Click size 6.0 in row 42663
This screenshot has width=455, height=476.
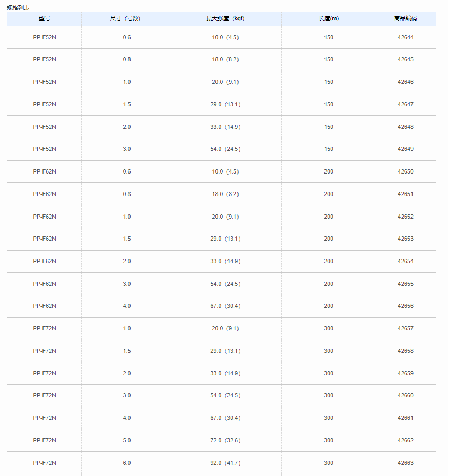127,463
